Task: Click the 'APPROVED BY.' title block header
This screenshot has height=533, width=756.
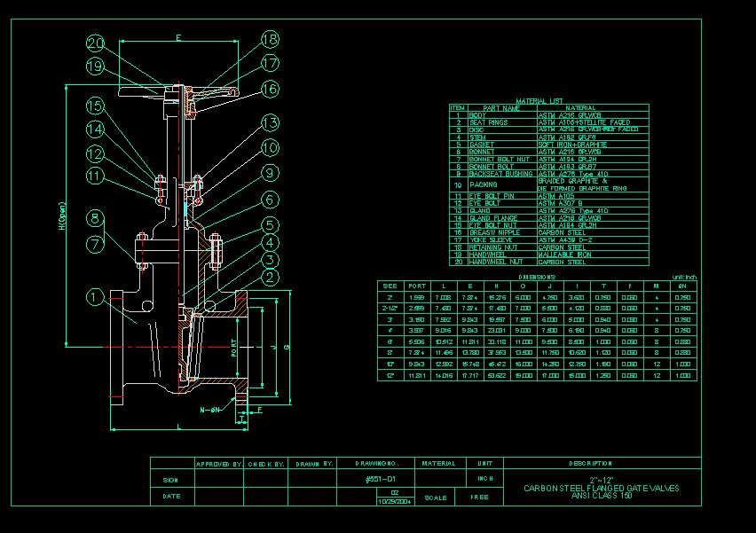Action: tap(219, 464)
